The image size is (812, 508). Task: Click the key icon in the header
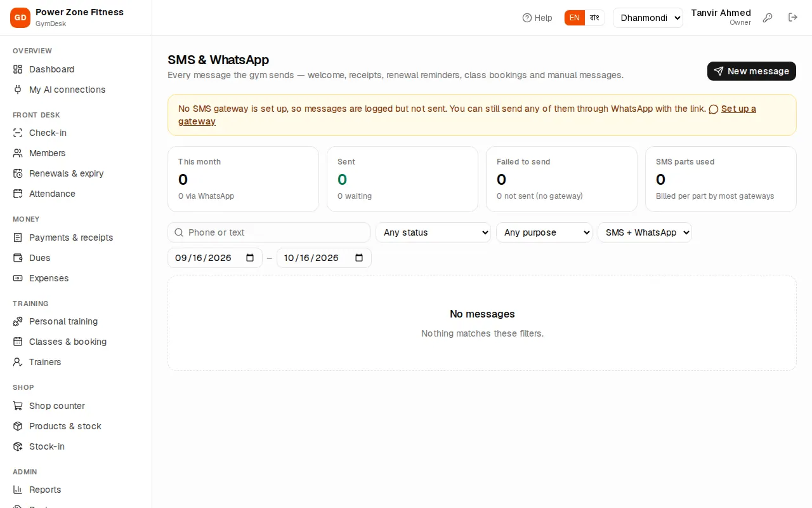(768, 18)
